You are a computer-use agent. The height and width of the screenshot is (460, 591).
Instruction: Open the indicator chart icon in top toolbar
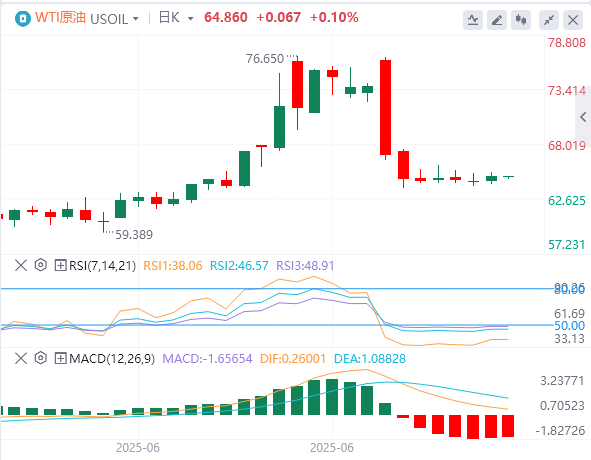[473, 20]
